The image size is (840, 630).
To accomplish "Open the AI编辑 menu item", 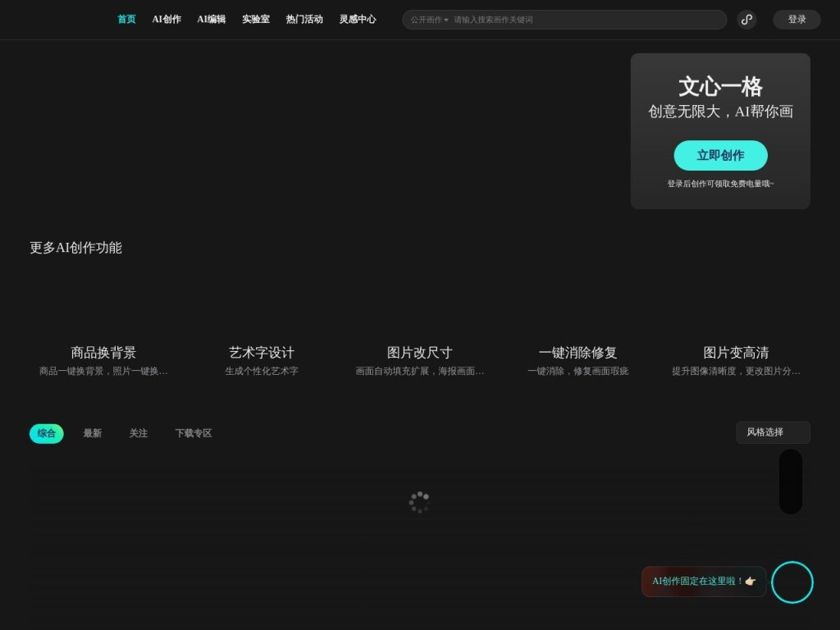I will click(211, 20).
